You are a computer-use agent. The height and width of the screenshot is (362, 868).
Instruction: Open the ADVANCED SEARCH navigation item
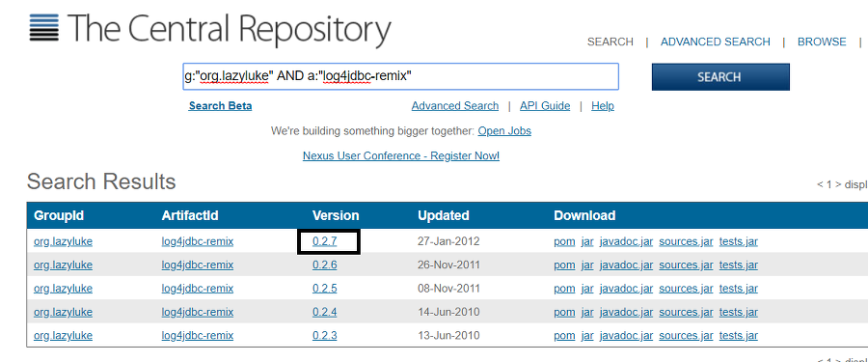tap(716, 42)
